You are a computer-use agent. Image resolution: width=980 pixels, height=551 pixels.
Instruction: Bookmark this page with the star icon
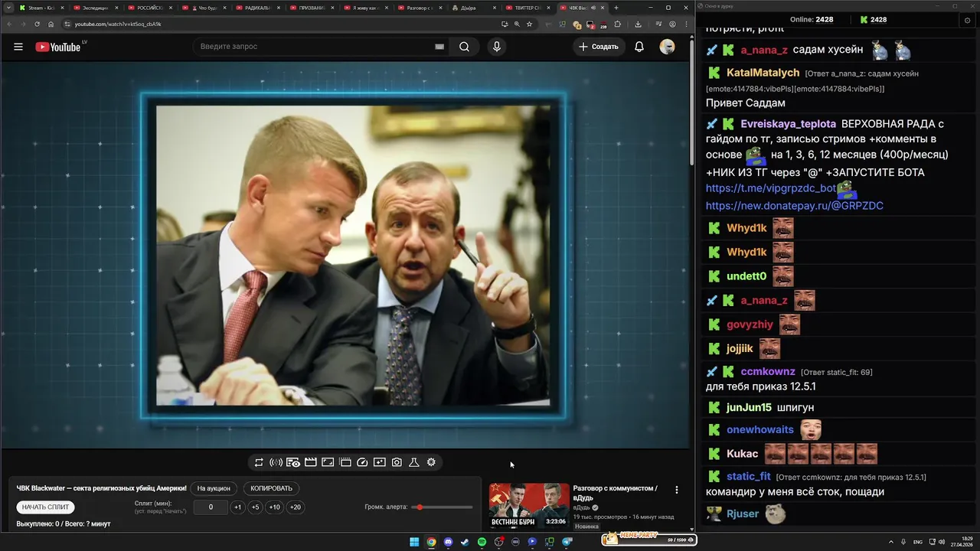pyautogui.click(x=529, y=24)
